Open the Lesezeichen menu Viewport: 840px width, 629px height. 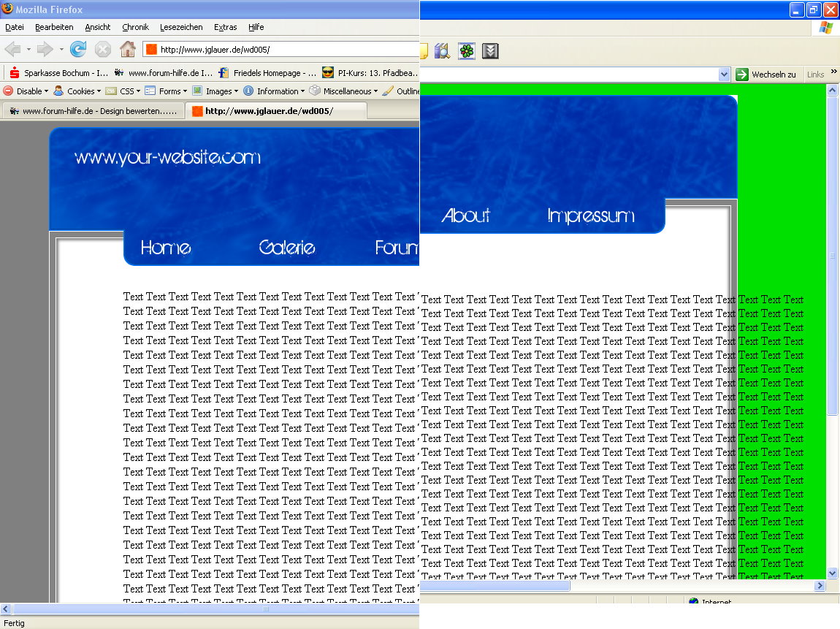(181, 27)
